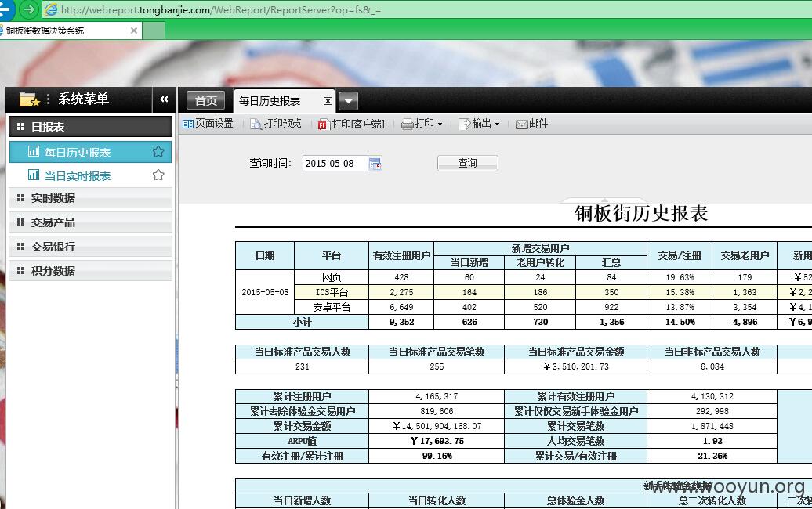Click the IOS平台 row cell
This screenshot has height=509, width=812.
coord(332,292)
